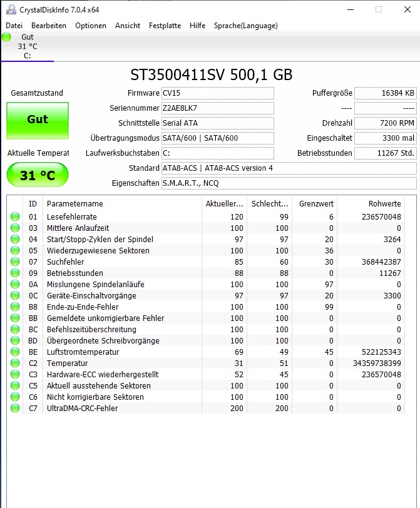Click the status orb for Geräte-Einschaltvorgänge
Screen dimensions: 420x508
click(x=15, y=295)
